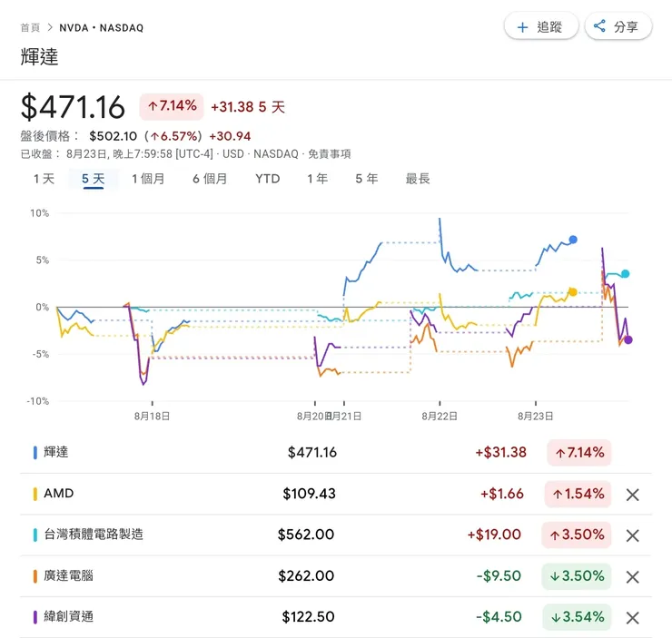Click NVDA · NASDAQ breadcrumb text
This screenshot has width=672, height=638.
click(x=102, y=28)
